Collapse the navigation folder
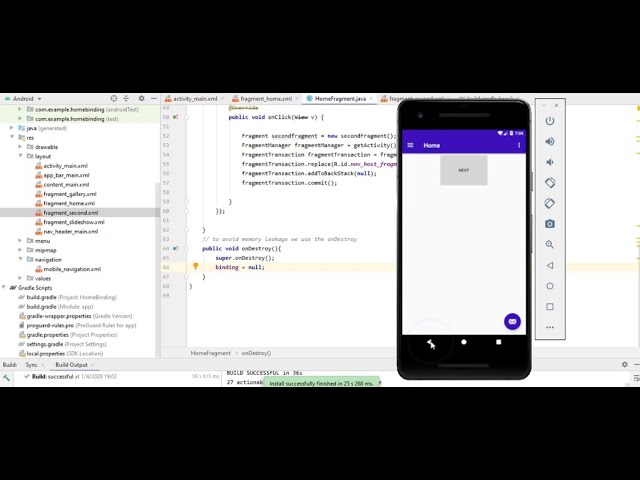The width and height of the screenshot is (640, 480). pos(20,259)
